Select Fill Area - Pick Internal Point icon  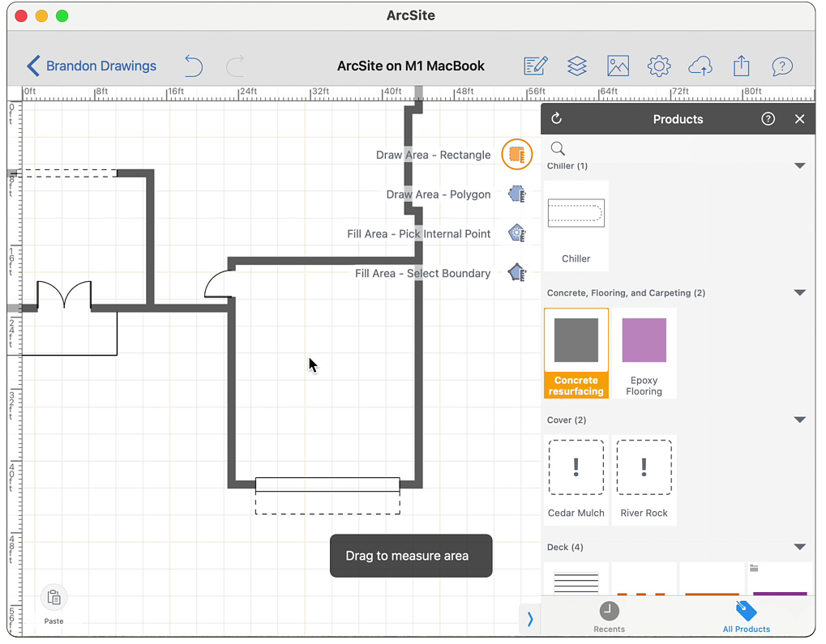coord(517,233)
